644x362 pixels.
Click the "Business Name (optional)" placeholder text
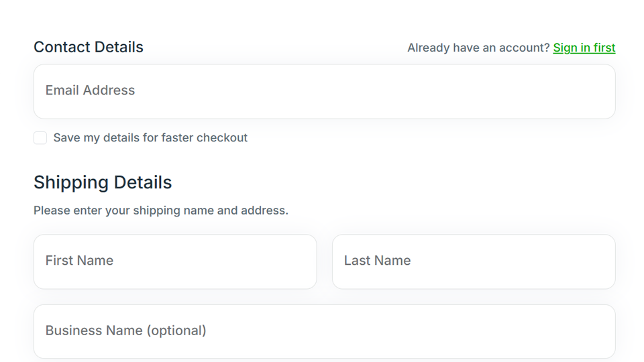[x=125, y=330]
